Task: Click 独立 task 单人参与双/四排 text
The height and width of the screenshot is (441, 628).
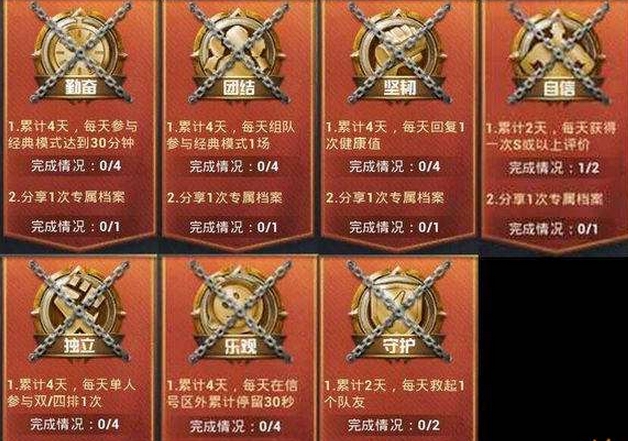Action: pos(71,393)
